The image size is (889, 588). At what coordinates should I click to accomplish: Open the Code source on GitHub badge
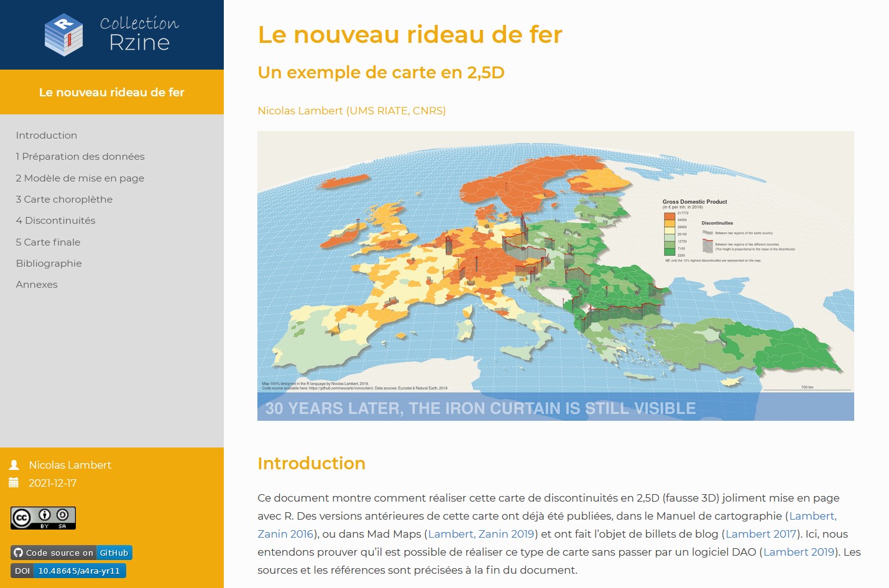(71, 553)
